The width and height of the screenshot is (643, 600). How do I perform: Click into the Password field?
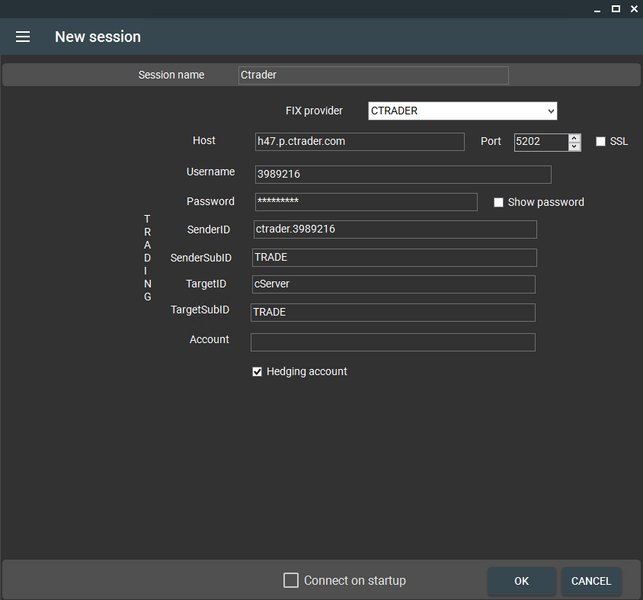pyautogui.click(x=365, y=202)
